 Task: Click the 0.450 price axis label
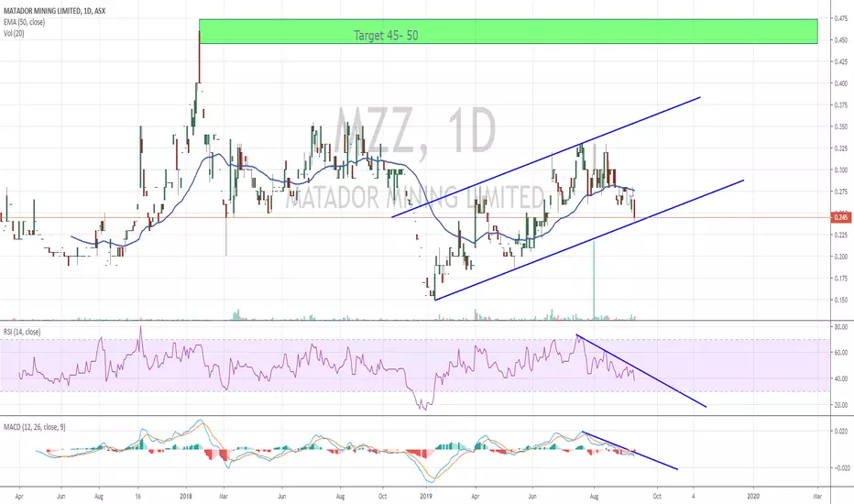[x=841, y=40]
